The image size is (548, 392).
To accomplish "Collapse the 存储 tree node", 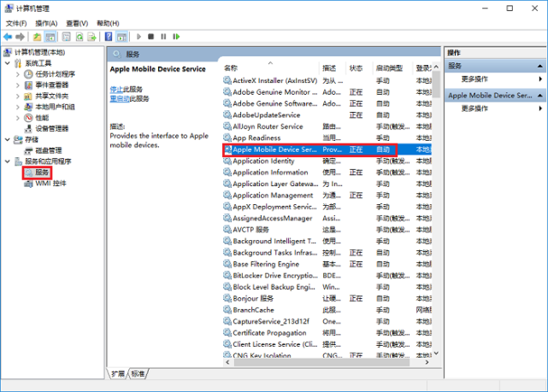I will coord(8,139).
